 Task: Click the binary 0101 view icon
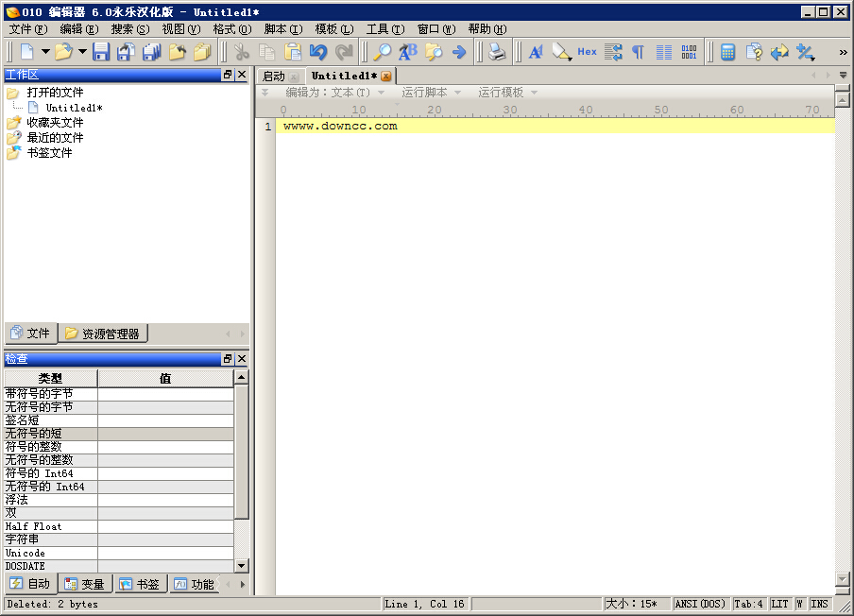tap(688, 52)
